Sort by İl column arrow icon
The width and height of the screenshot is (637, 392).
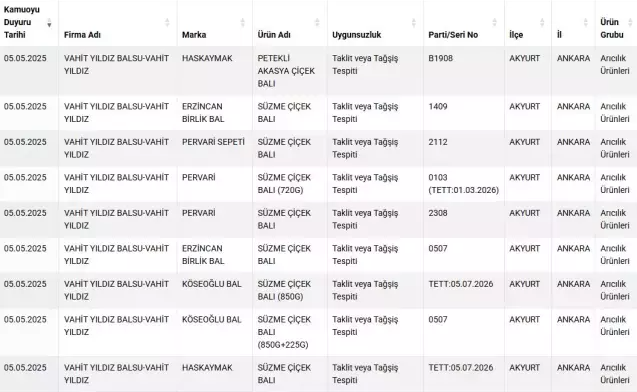click(585, 22)
